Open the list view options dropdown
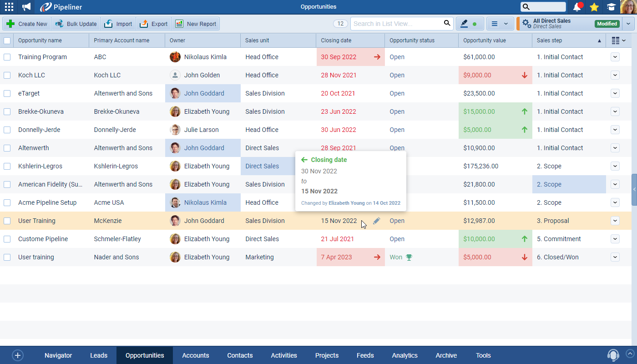Viewport: 637px width, 364px height. 500,24
